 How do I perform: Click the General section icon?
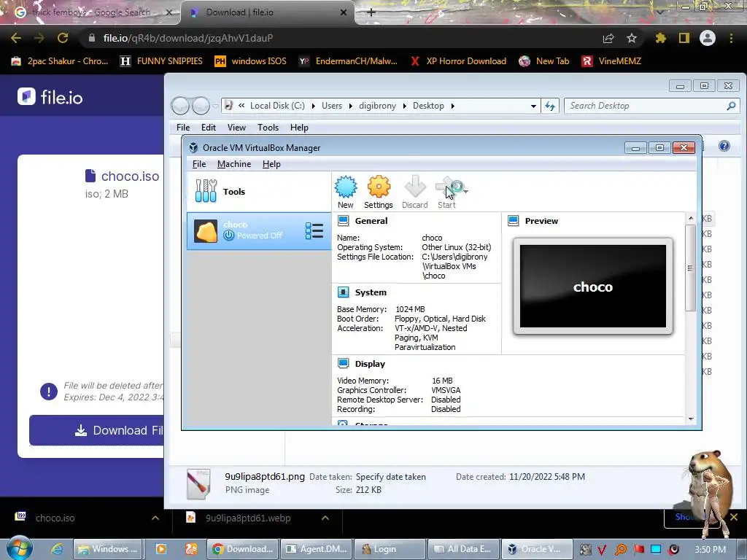[x=343, y=220]
